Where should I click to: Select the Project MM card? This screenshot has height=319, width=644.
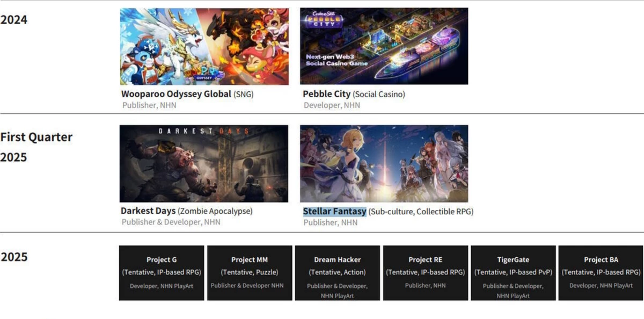pyautogui.click(x=250, y=273)
